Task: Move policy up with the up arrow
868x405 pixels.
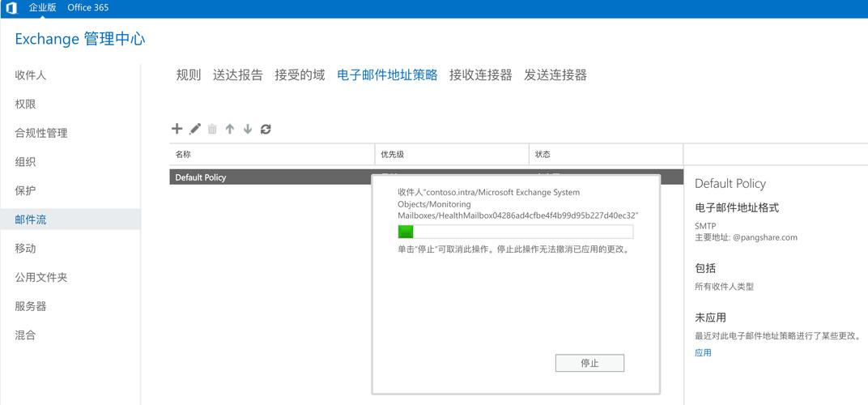Action: click(230, 129)
